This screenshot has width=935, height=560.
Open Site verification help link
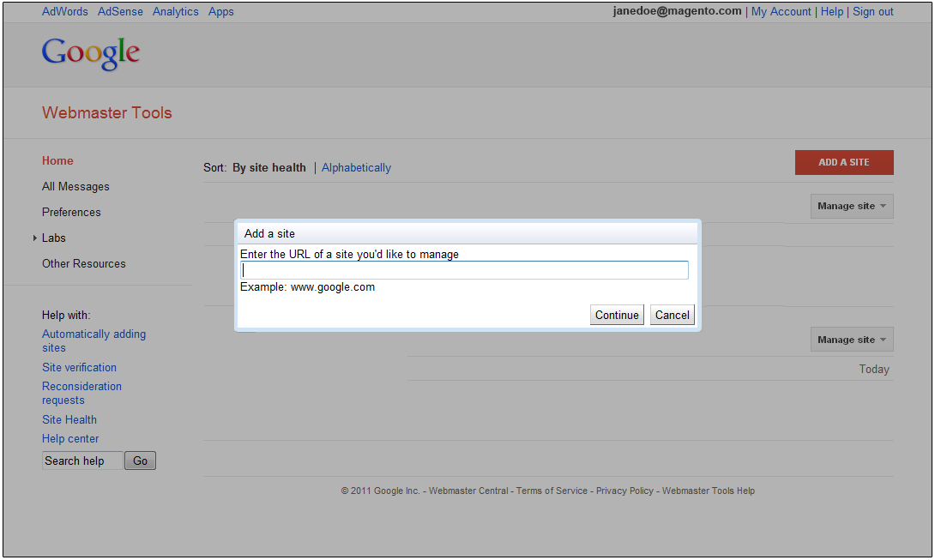click(79, 367)
